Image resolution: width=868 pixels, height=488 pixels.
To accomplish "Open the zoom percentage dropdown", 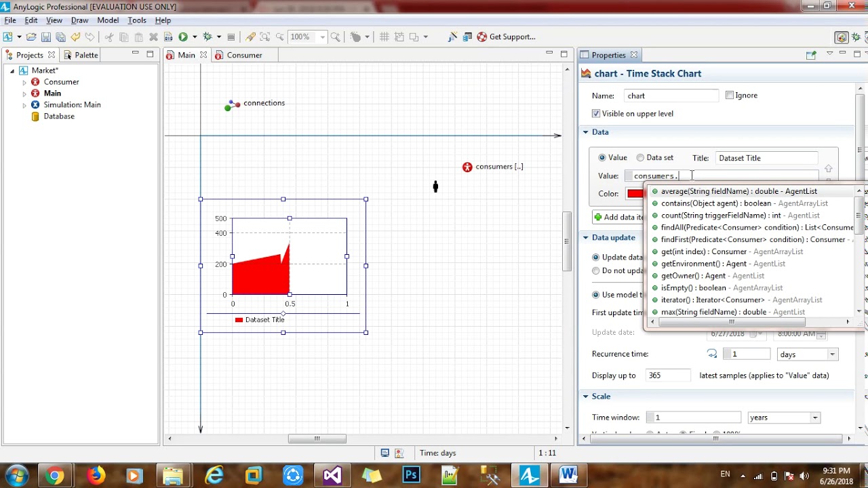I will coord(323,37).
